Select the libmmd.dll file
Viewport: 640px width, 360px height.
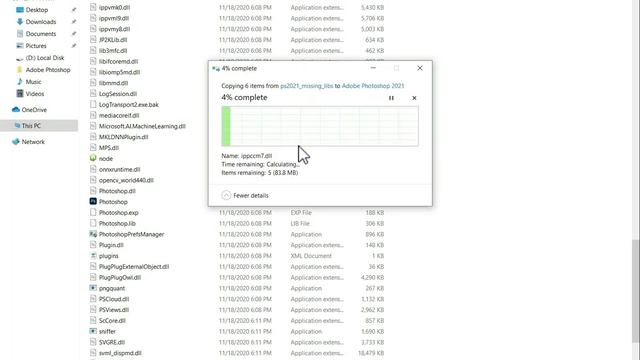pyautogui.click(x=113, y=83)
